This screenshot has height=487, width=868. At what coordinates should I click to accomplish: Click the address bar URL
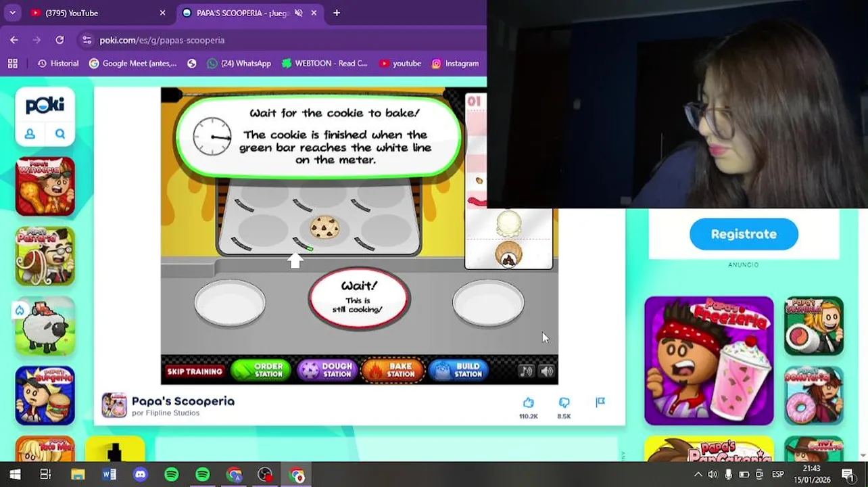[162, 40]
